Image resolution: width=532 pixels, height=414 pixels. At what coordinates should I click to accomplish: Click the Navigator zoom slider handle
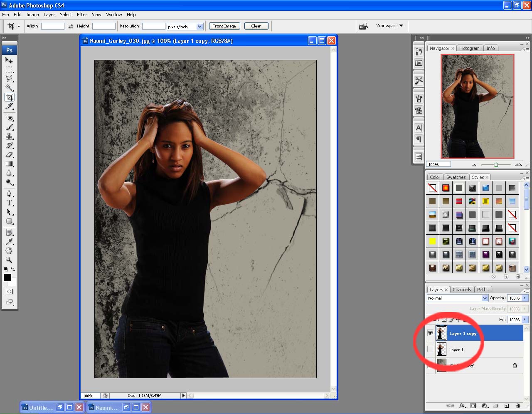(496, 165)
